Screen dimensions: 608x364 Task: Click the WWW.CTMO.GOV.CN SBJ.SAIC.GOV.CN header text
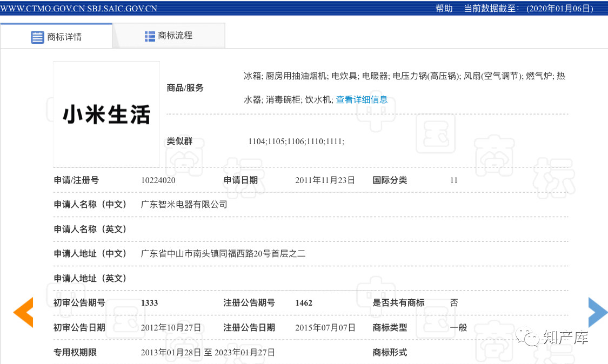79,9
